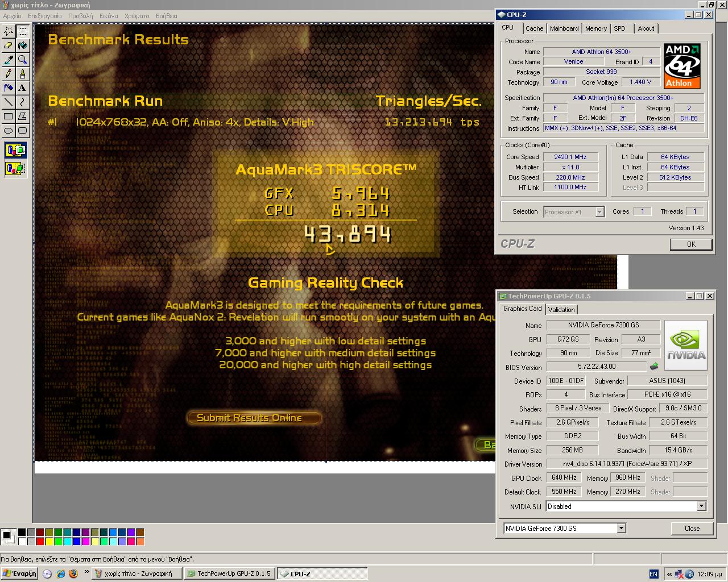Click Submit Results Online in the screenshot
The height and width of the screenshot is (582, 728).
coord(254,418)
